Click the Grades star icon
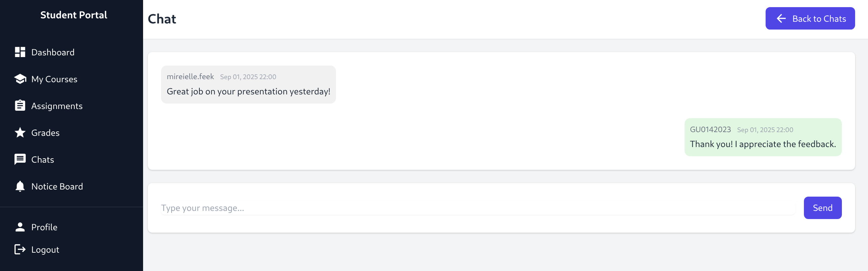 click(x=20, y=132)
